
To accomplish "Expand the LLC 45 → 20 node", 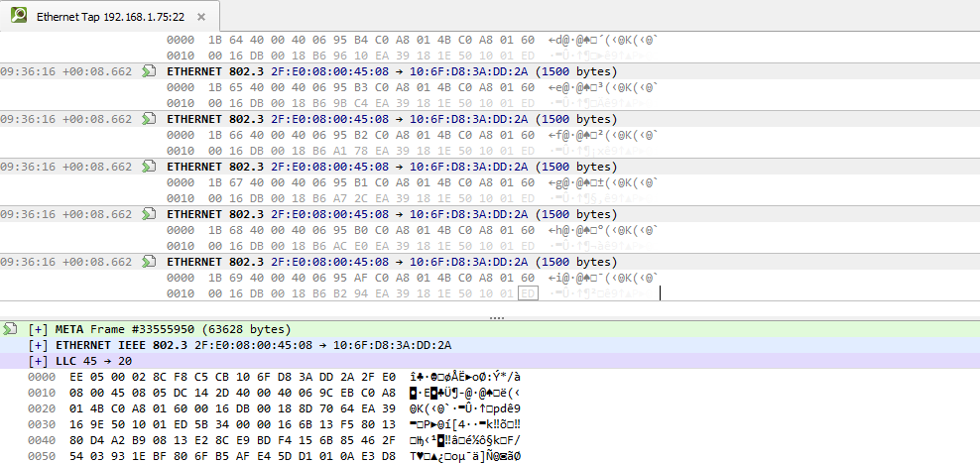I will [38, 361].
